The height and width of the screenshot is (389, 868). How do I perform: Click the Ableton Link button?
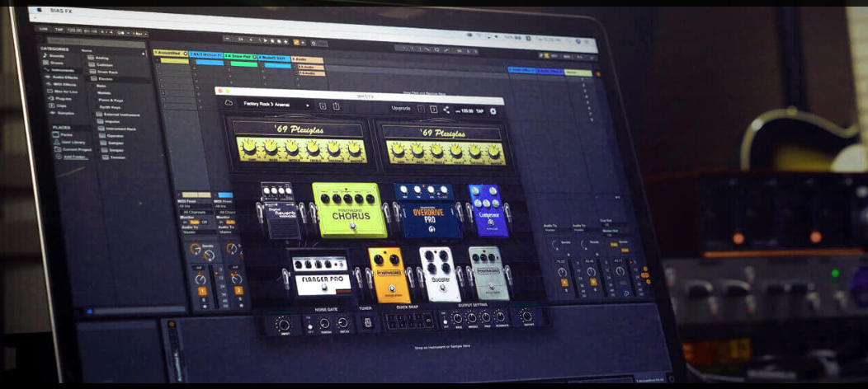click(43, 29)
